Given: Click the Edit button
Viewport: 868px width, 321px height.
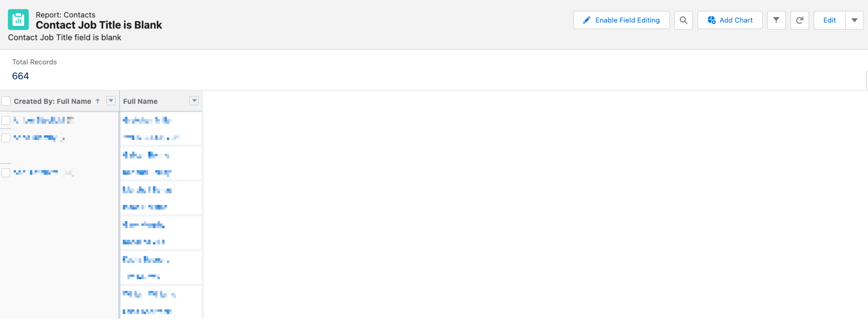Looking at the screenshot, I should click(x=829, y=20).
